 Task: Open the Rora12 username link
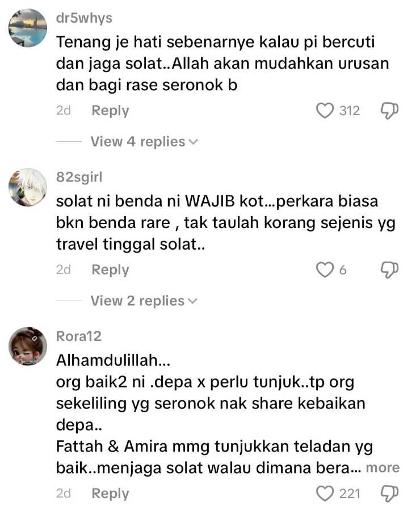[x=79, y=336]
